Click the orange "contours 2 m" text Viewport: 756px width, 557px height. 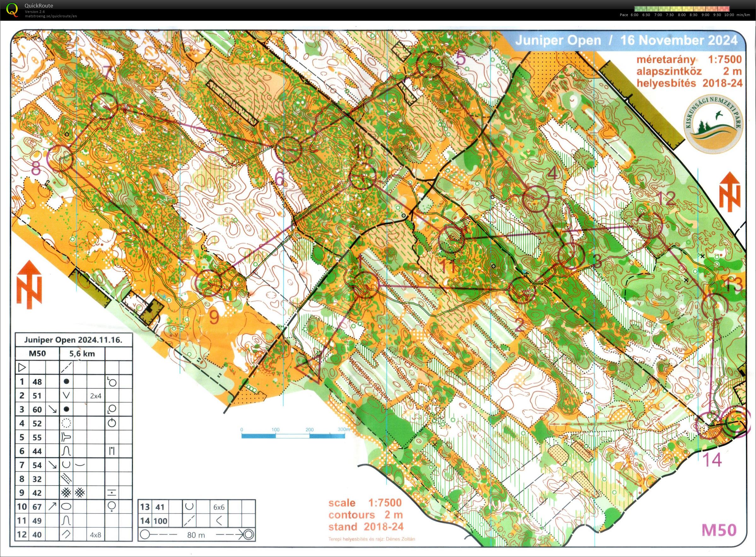pyautogui.click(x=366, y=515)
